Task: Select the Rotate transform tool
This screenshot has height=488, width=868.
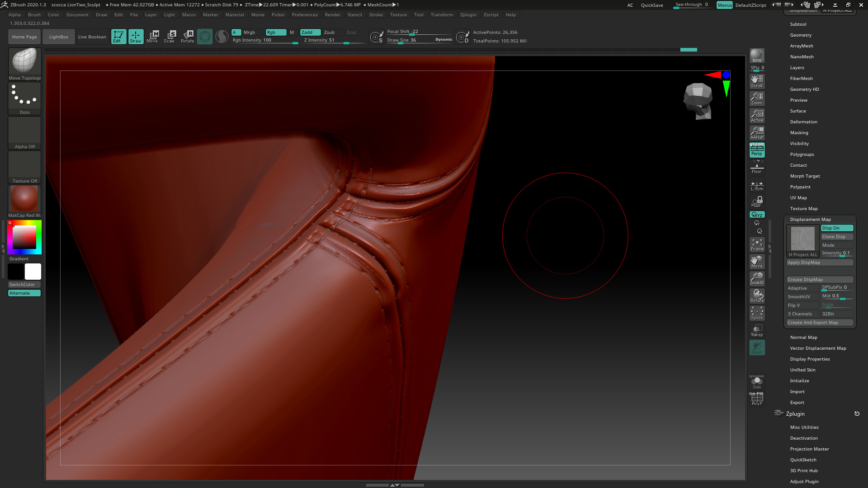Action: click(x=188, y=37)
